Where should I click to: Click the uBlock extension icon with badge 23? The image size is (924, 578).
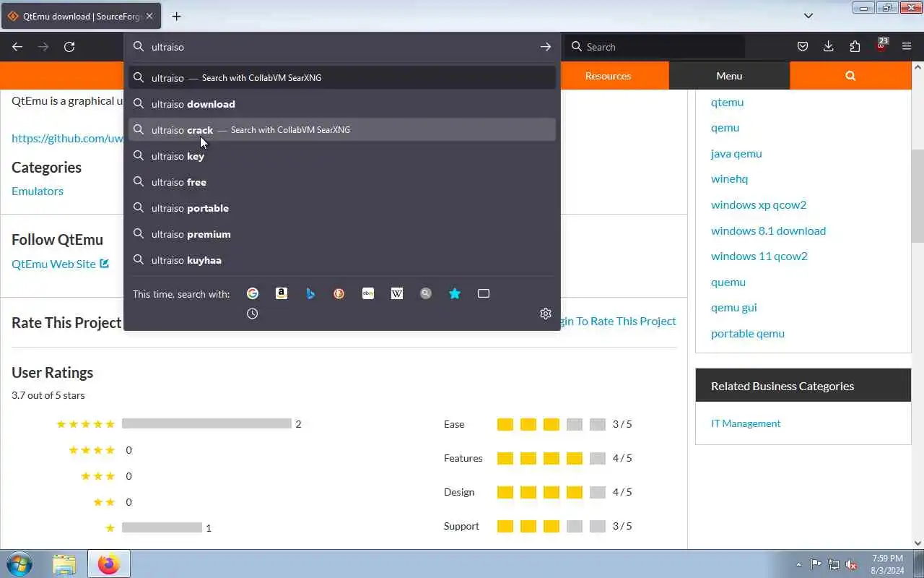pyautogui.click(x=881, y=46)
